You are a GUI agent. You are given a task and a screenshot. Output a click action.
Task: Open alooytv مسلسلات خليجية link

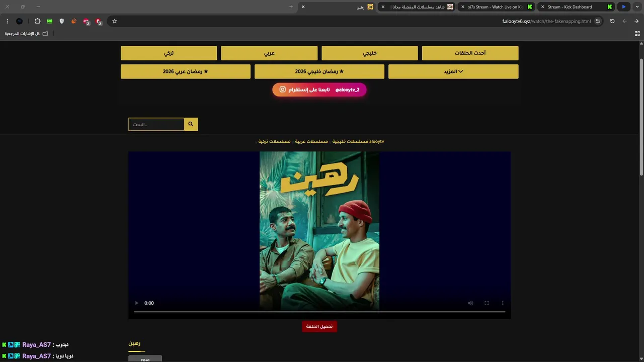click(x=358, y=141)
